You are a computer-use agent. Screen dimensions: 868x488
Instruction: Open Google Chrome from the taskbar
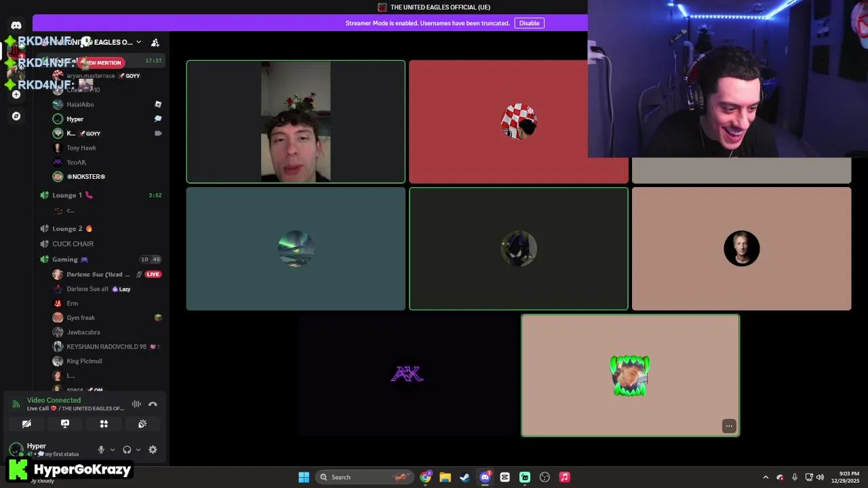(425, 477)
